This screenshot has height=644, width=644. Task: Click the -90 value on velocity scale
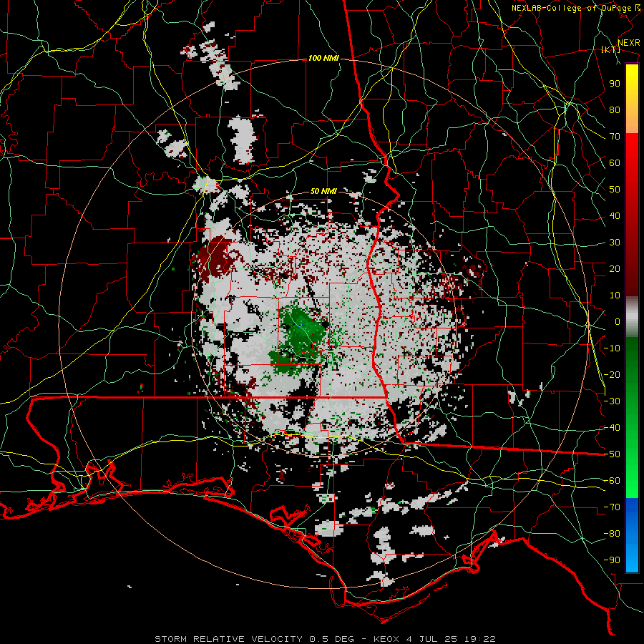[x=612, y=560]
